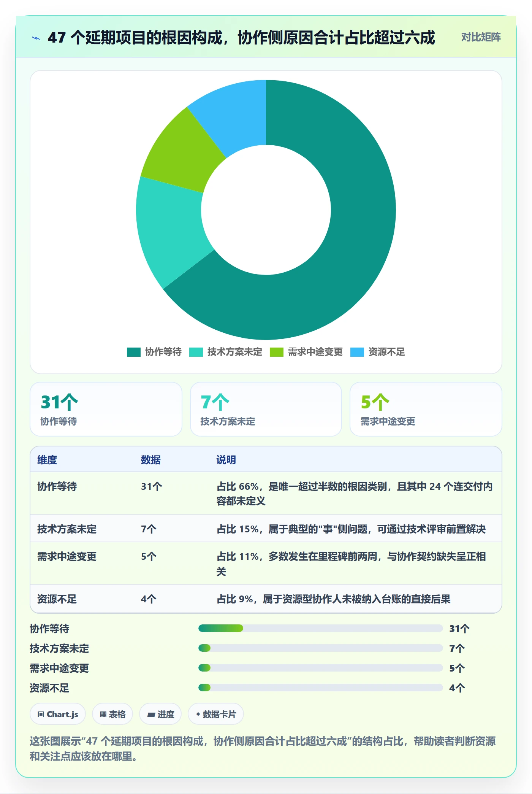
Task: Open the 7个 技术方案未定 data card
Action: coord(266,409)
